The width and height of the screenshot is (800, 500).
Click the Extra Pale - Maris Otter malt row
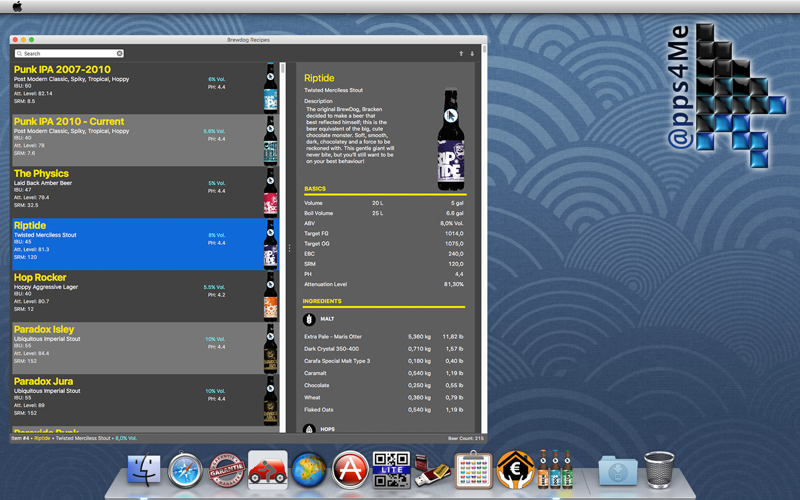[384, 337]
